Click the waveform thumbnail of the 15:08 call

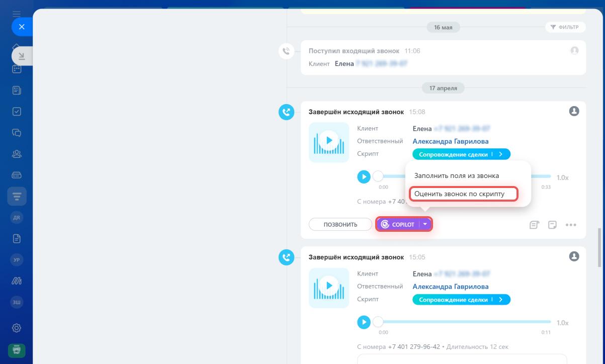[x=329, y=142]
